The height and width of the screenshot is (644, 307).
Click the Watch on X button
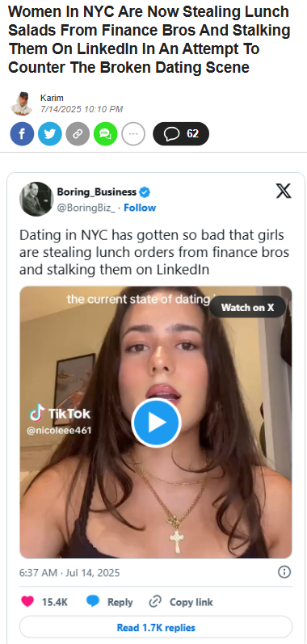247,307
